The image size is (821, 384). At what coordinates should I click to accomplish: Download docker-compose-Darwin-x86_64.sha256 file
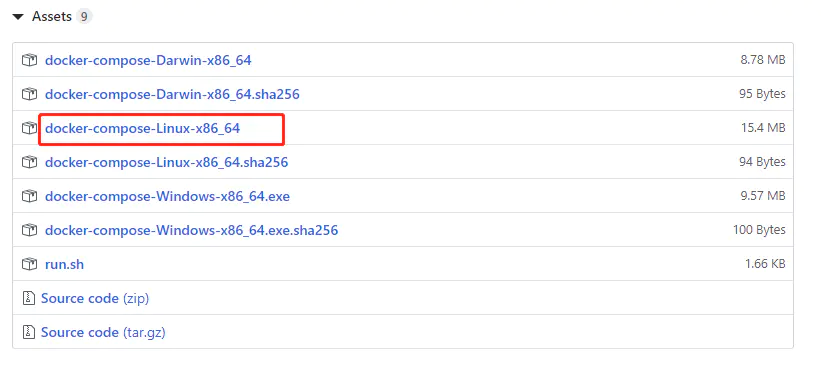point(172,94)
